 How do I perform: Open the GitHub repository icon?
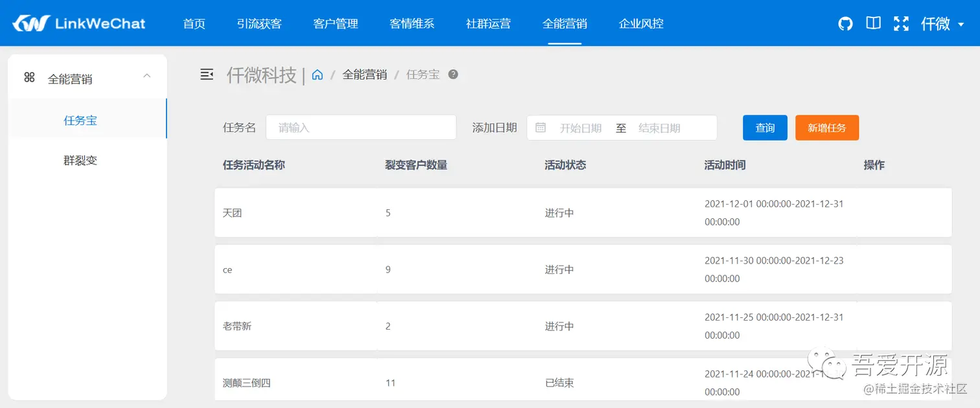845,24
